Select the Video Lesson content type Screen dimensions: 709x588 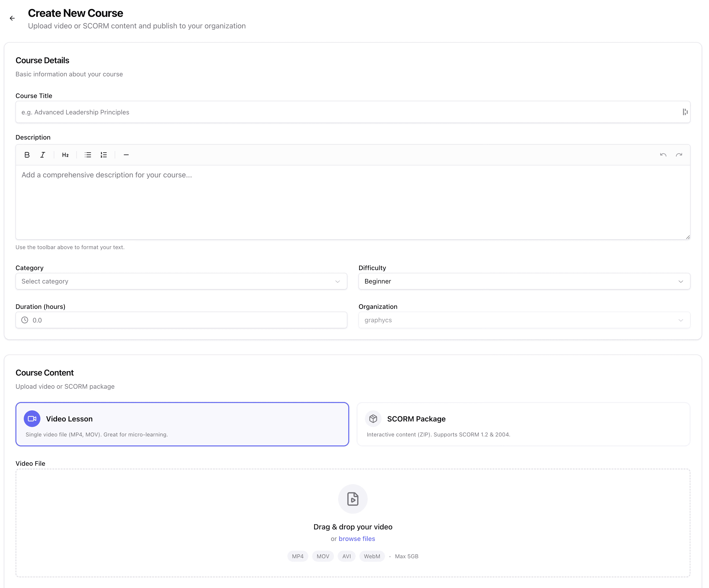pyautogui.click(x=182, y=424)
